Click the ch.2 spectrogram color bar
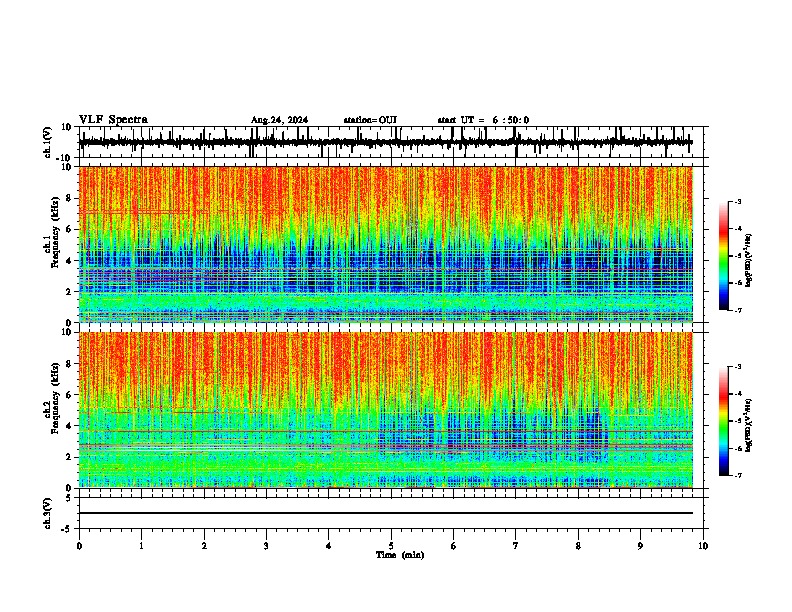 724,421
